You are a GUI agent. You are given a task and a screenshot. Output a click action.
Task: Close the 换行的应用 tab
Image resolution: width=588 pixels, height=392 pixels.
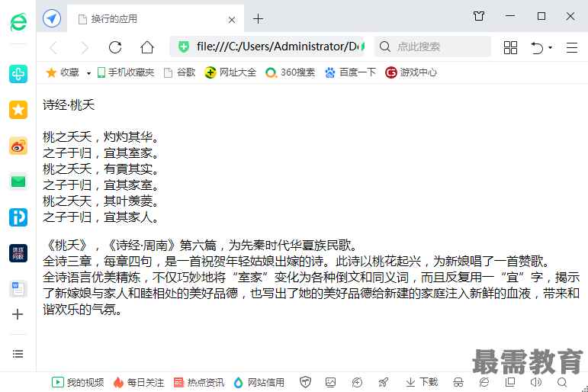(x=232, y=20)
